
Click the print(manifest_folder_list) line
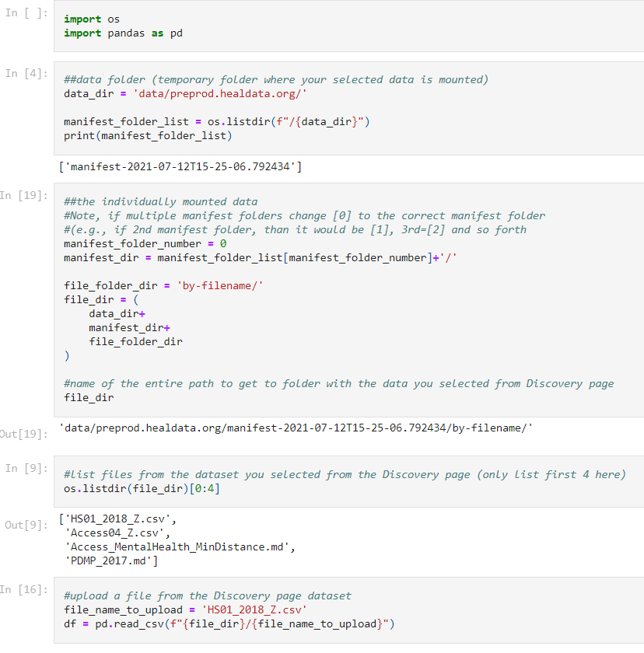click(148, 136)
